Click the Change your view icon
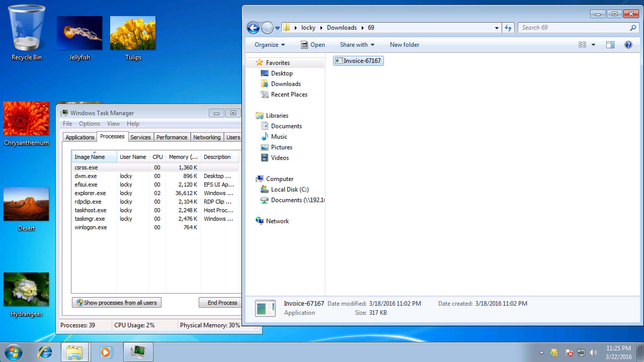Viewport: 644px width, 362px height. point(582,45)
